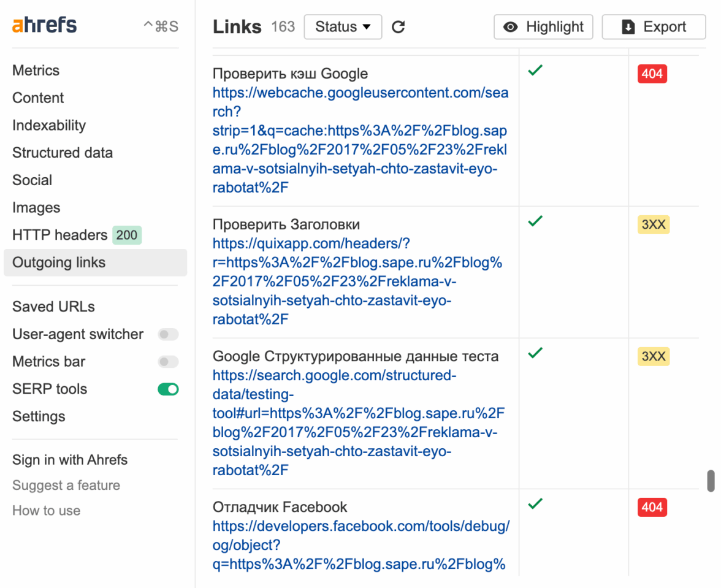Select Structured data in the sidebar
The image size is (721, 588).
(x=63, y=153)
